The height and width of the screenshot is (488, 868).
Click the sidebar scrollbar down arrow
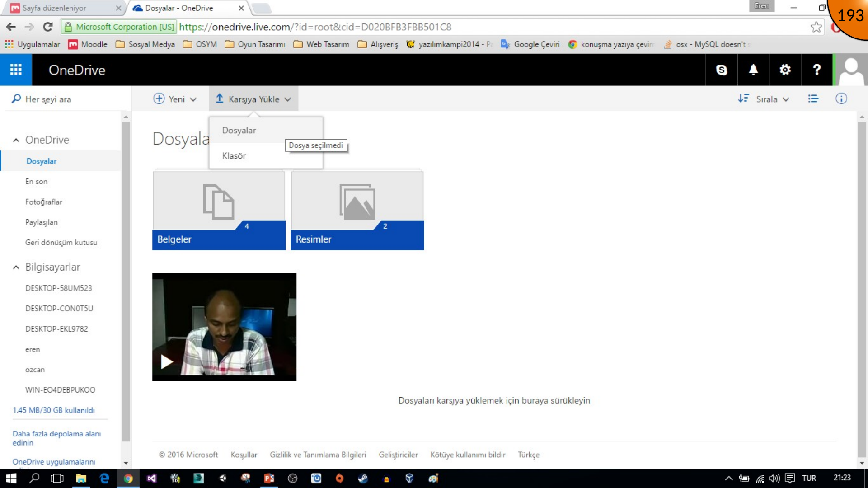pos(126,463)
